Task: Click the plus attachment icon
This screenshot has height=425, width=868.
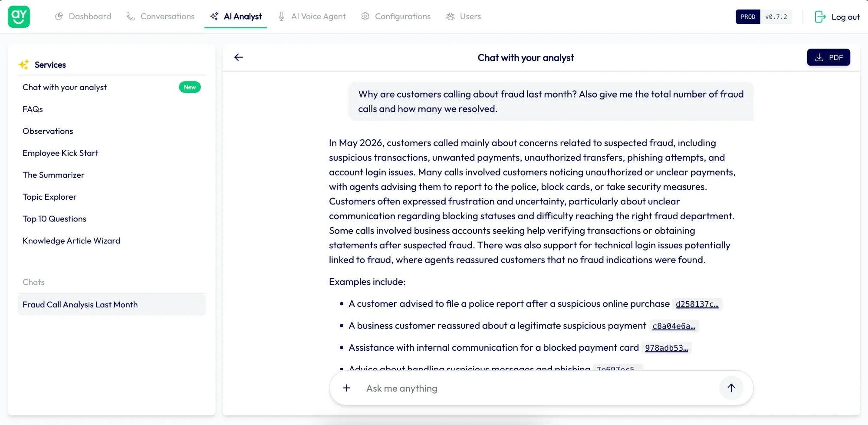Action: [x=346, y=388]
